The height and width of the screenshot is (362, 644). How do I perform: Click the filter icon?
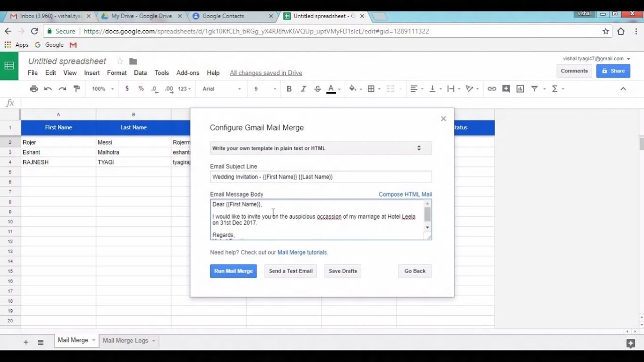(x=534, y=88)
